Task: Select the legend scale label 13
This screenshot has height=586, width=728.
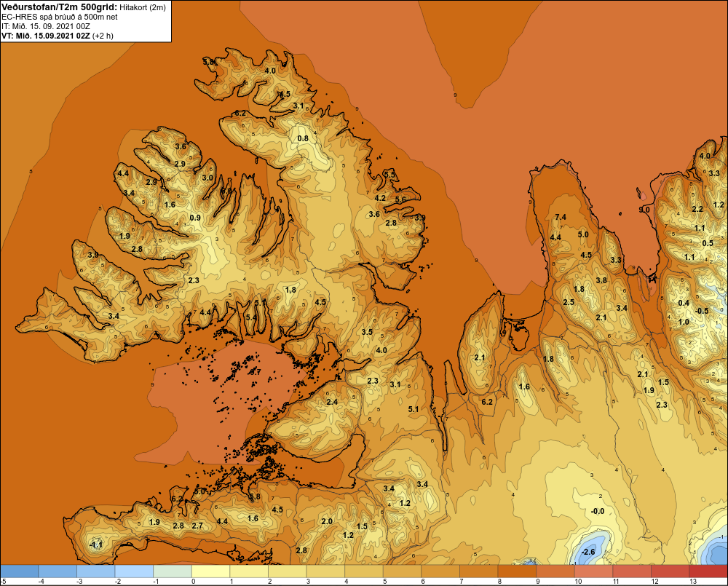Action: [x=693, y=582]
